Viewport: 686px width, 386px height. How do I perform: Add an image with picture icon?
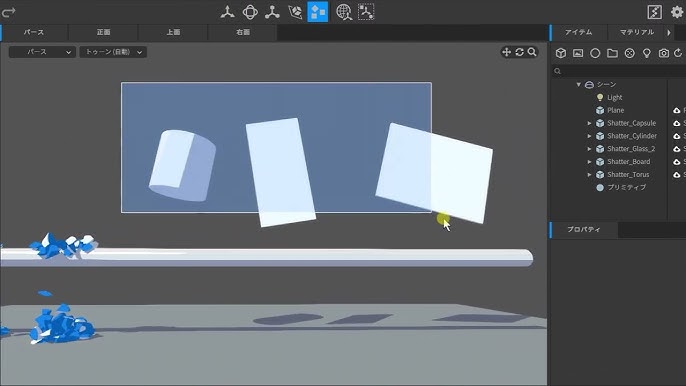coord(578,53)
